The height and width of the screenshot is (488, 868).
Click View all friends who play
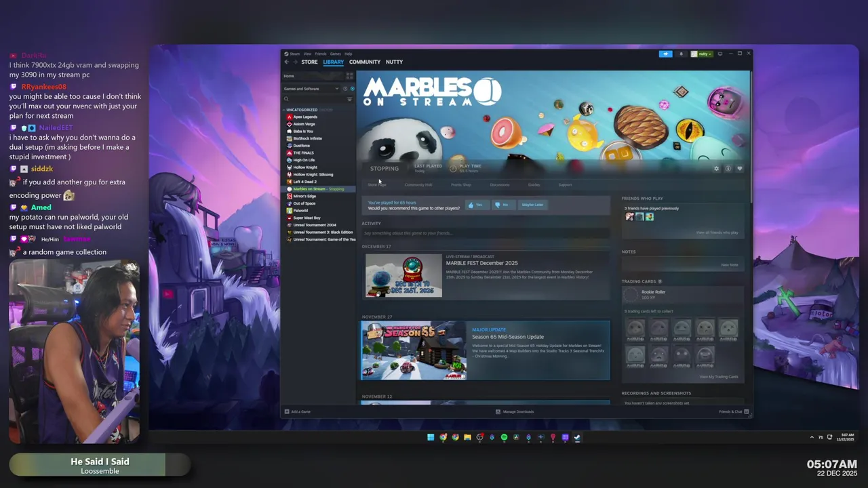(717, 232)
